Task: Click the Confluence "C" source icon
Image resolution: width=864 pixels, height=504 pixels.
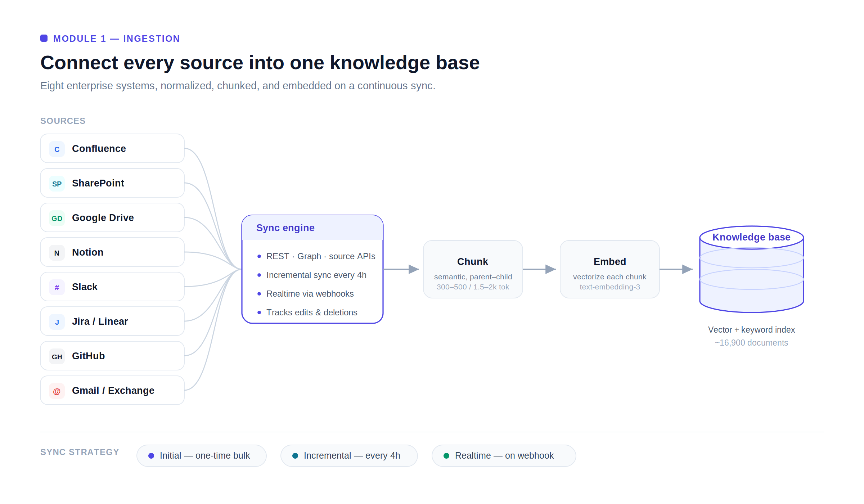Action: (57, 149)
